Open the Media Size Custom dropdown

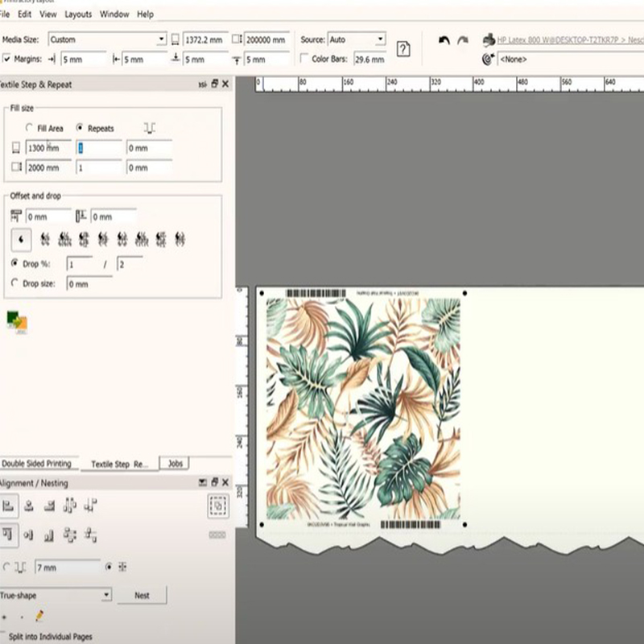click(x=161, y=39)
